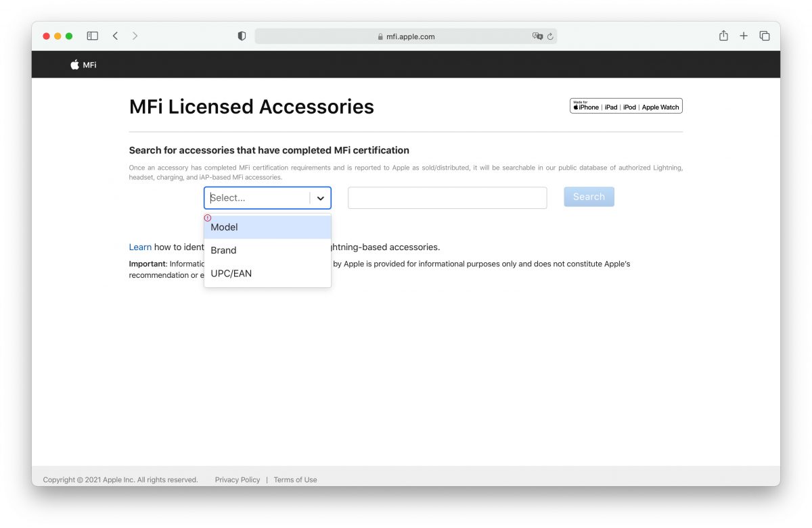Click the copyright 2021 Apple Inc. text
The height and width of the screenshot is (528, 812).
click(x=120, y=480)
